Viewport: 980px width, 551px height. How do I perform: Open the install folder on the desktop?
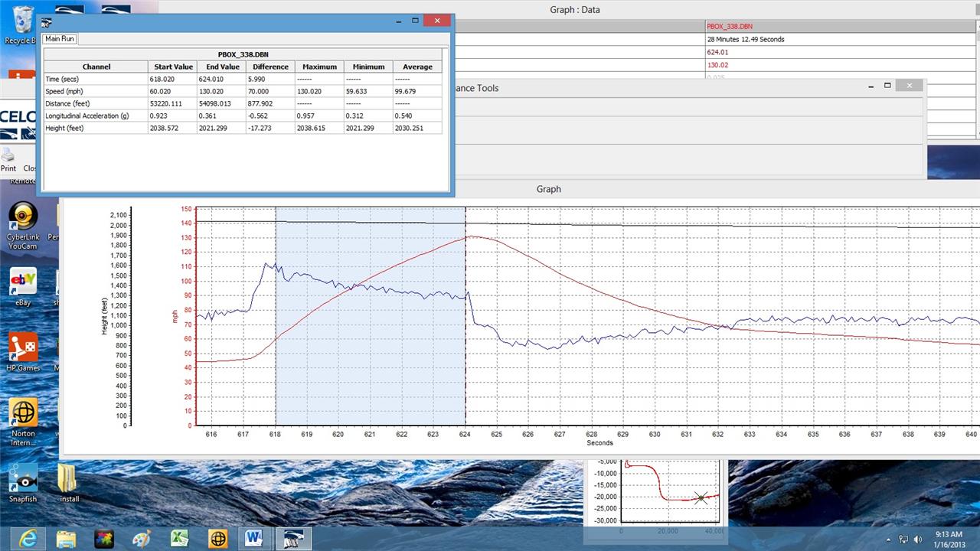click(x=69, y=482)
